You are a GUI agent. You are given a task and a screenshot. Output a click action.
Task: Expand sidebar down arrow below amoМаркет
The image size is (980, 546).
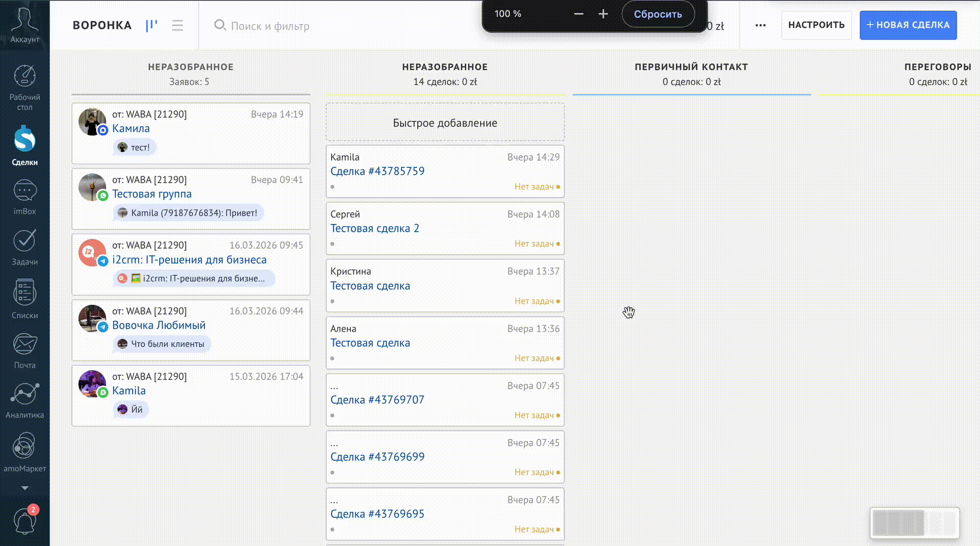[x=24, y=488]
